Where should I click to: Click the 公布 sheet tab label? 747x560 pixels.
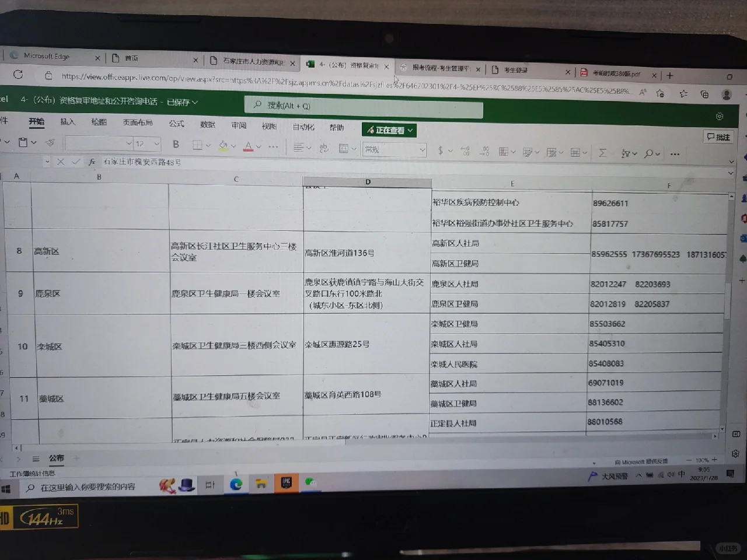(x=56, y=459)
